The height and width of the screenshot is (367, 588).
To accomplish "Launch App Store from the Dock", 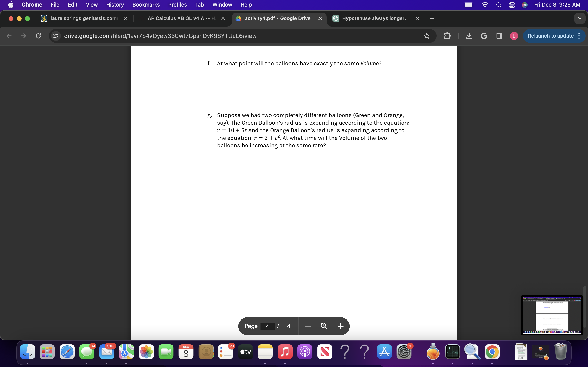I will click(x=384, y=352).
